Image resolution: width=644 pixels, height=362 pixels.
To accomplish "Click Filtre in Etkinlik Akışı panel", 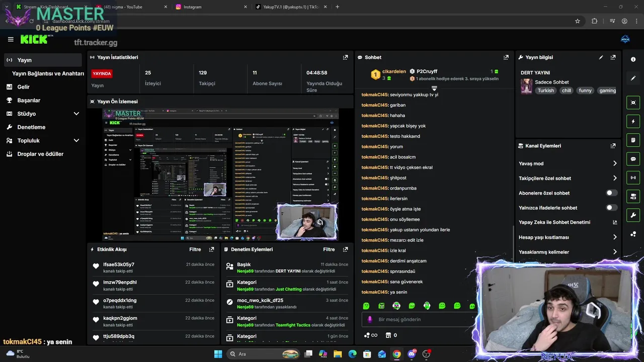I will click(195, 249).
